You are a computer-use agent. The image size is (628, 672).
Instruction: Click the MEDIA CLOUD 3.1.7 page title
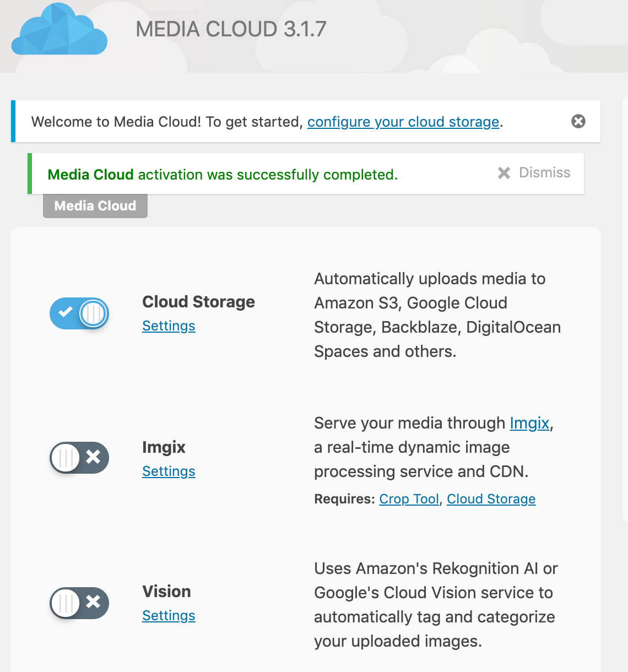[x=231, y=29]
